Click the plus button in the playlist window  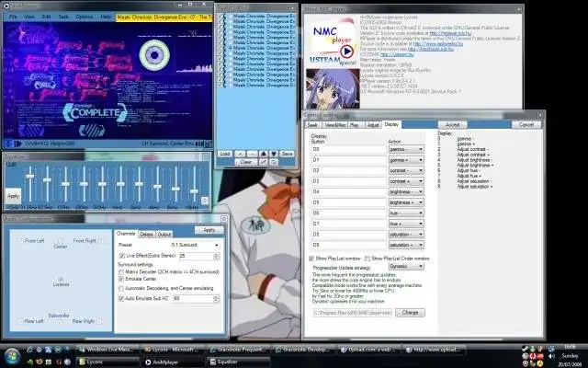point(240,154)
